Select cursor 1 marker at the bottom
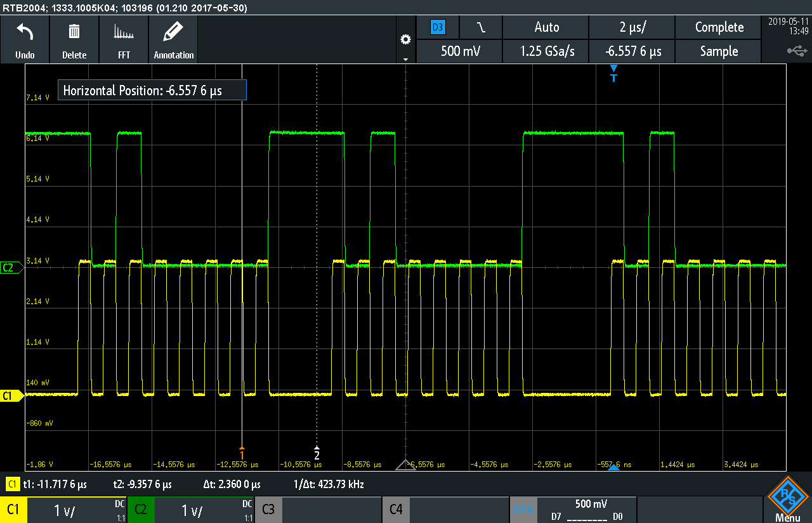This screenshot has width=812, height=523. coord(242,453)
